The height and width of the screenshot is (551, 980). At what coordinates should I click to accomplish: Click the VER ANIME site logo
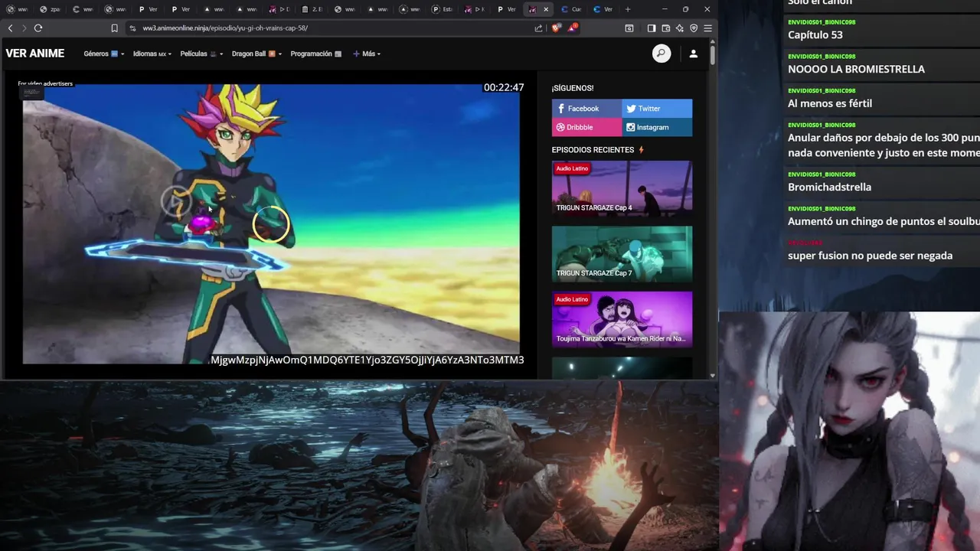[x=35, y=54]
